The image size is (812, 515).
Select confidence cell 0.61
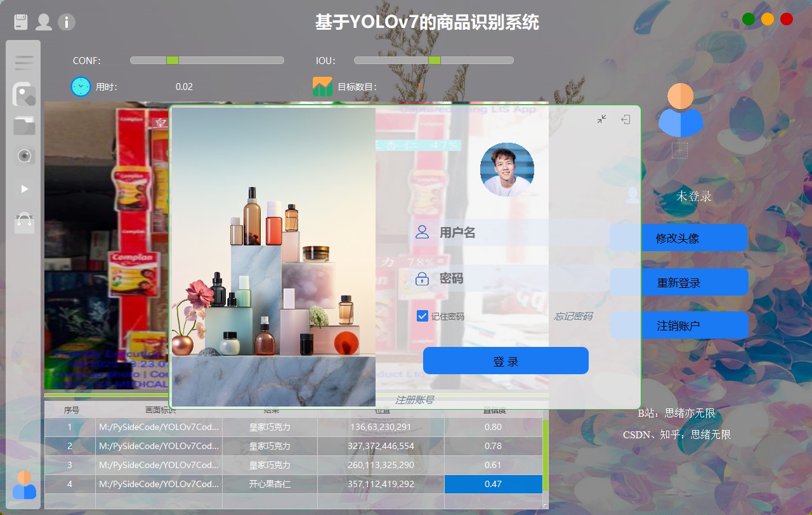[x=493, y=465]
